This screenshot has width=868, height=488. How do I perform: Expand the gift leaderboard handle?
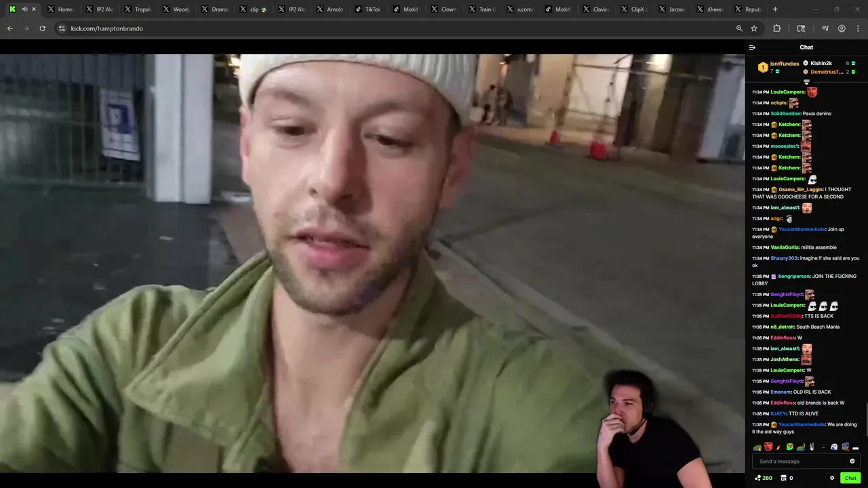(x=806, y=82)
